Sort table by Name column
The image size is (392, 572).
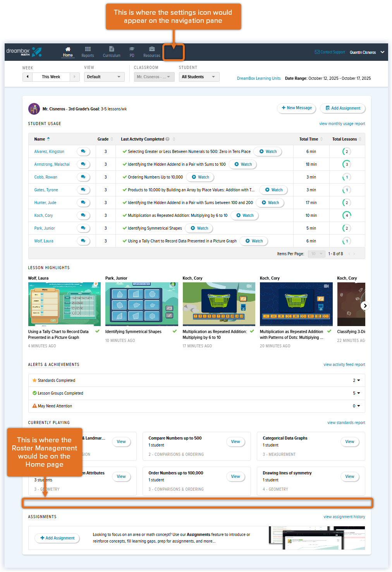point(42,139)
